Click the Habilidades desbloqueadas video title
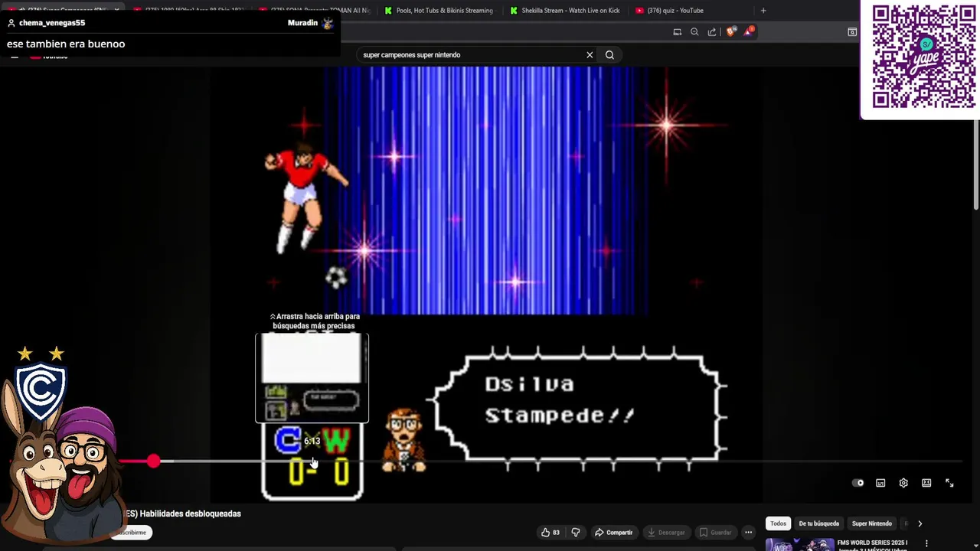The height and width of the screenshot is (551, 980). click(x=182, y=514)
